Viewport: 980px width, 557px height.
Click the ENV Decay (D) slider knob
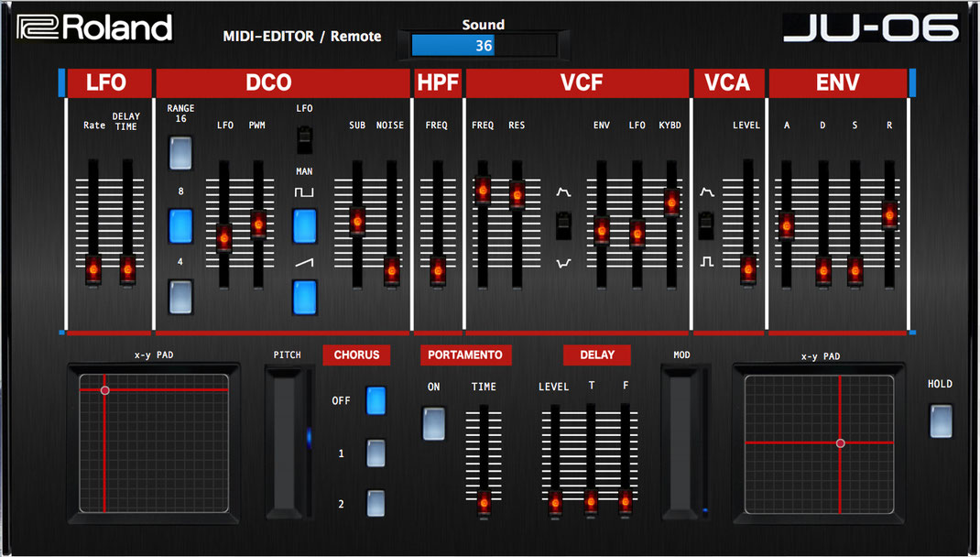823,270
